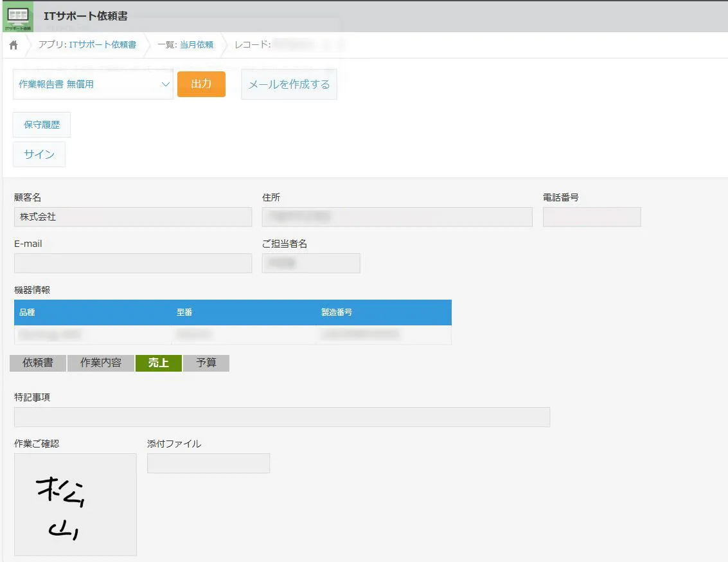Click the 添付ファイル field
This screenshot has height=562, width=728.
pyautogui.click(x=208, y=463)
